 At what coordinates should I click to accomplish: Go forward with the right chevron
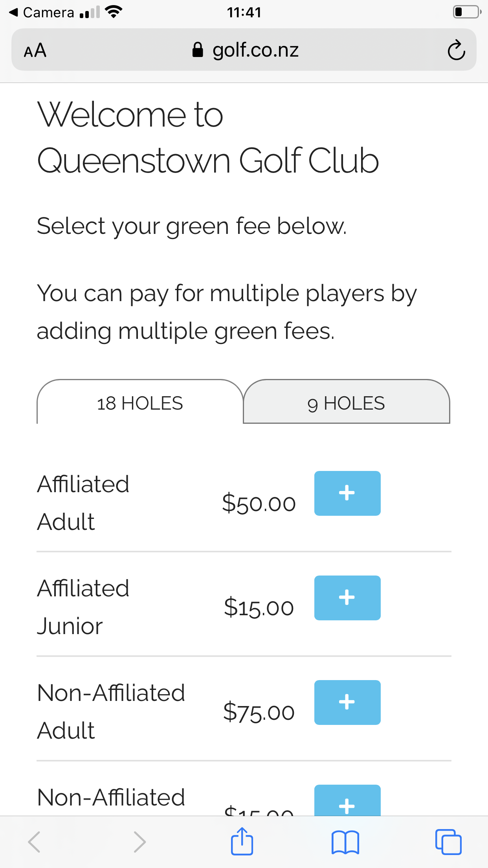(x=139, y=842)
